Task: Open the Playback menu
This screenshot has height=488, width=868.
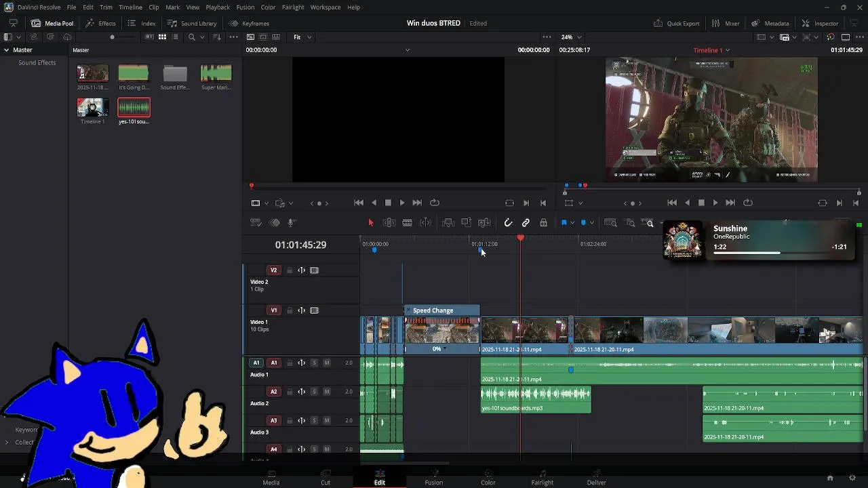Action: coord(218,7)
